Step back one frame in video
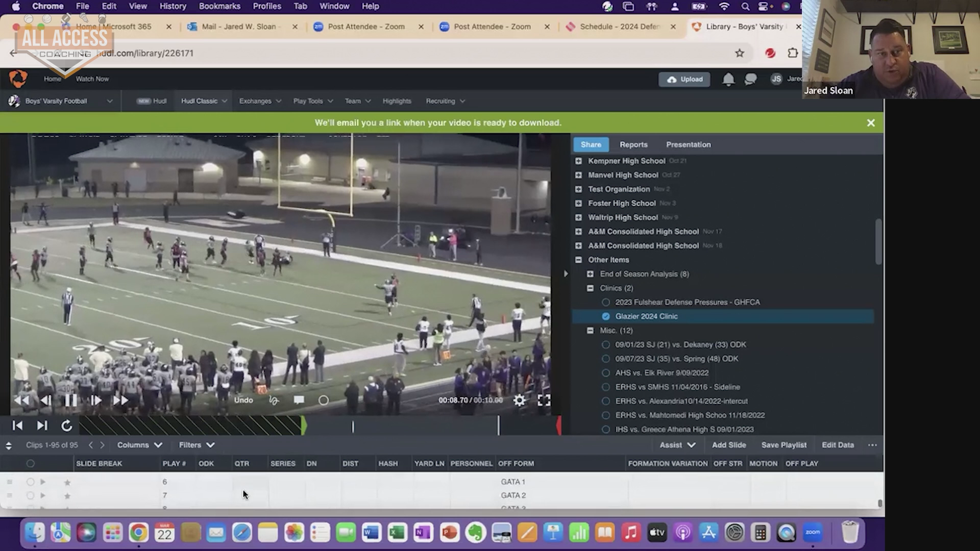980x551 pixels. (45, 400)
